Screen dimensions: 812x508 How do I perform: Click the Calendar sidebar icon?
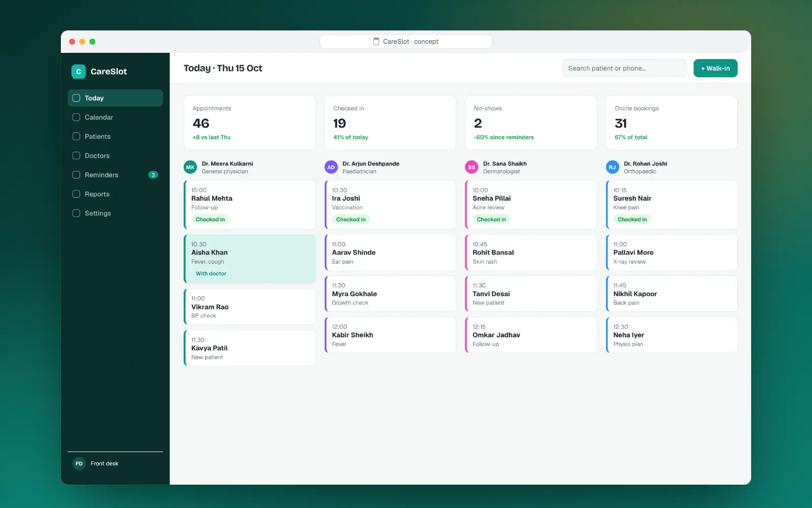pyautogui.click(x=76, y=117)
